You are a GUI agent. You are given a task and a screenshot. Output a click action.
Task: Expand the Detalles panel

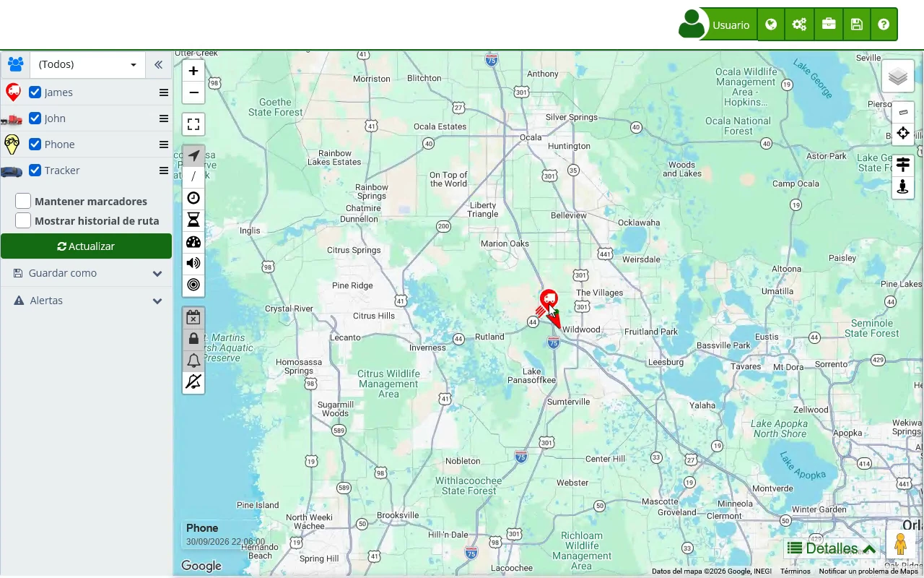(x=831, y=548)
